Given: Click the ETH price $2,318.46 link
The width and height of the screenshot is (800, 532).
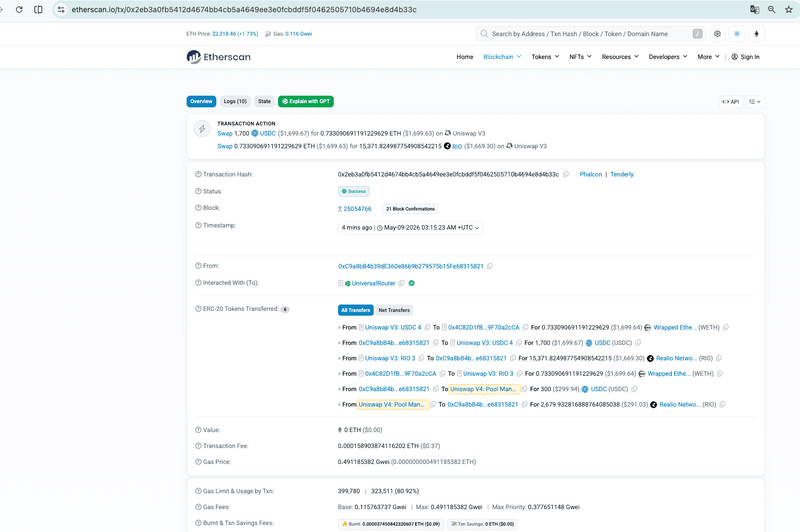Looking at the screenshot, I should pos(235,34).
